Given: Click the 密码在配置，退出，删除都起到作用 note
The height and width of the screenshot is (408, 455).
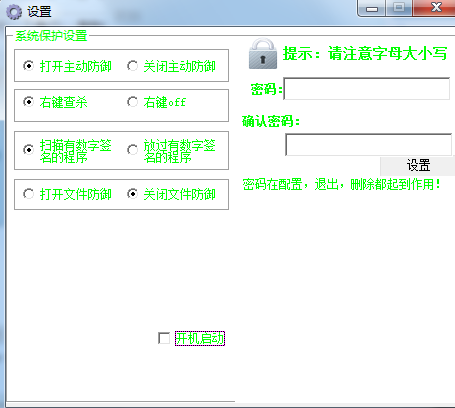Looking at the screenshot, I should (342, 184).
